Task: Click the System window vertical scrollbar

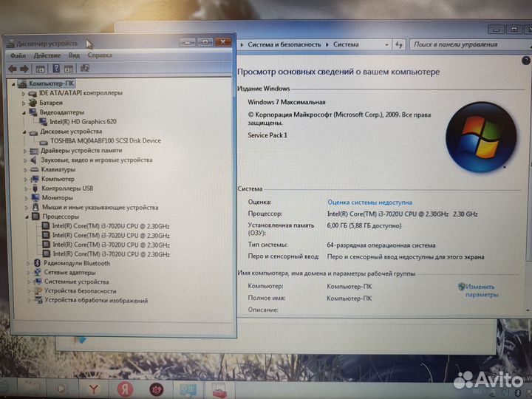Action: (528, 183)
